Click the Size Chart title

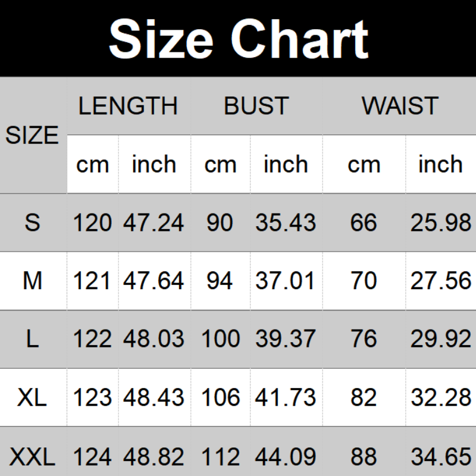(238, 38)
